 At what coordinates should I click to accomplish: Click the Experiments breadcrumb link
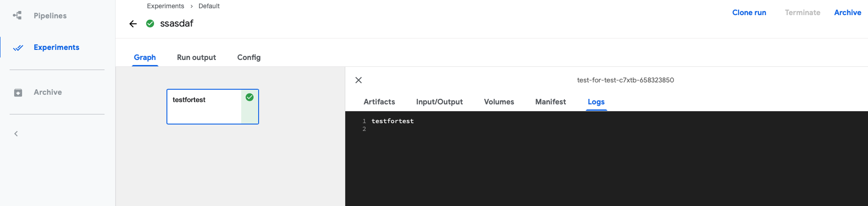[x=166, y=6]
